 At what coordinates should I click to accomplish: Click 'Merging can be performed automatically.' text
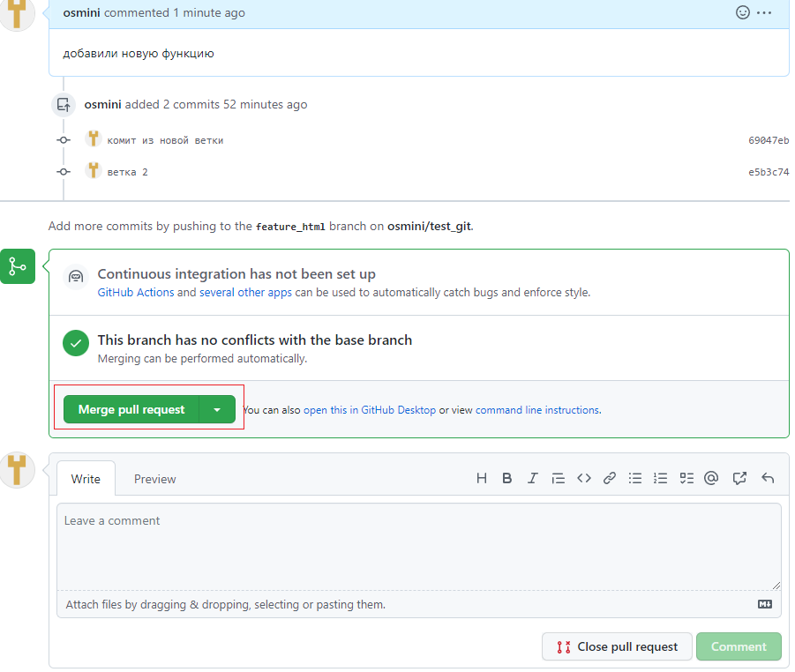coord(202,359)
